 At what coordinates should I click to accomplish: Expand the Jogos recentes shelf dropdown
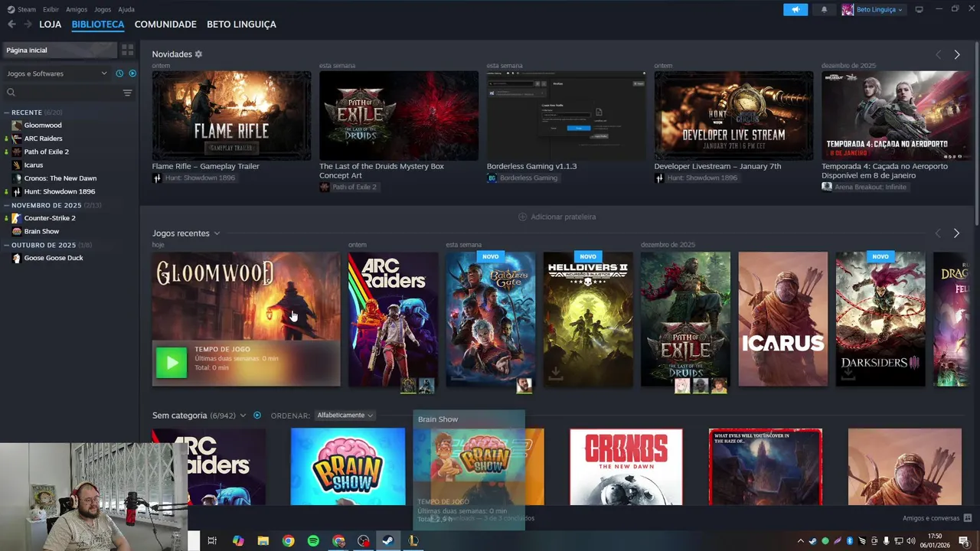coord(217,233)
